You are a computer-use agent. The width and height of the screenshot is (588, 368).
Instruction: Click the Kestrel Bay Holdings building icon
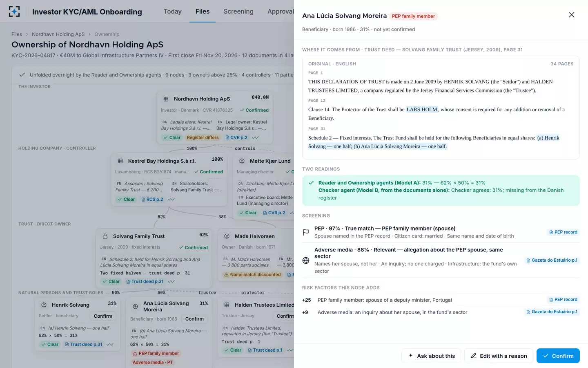click(120, 161)
